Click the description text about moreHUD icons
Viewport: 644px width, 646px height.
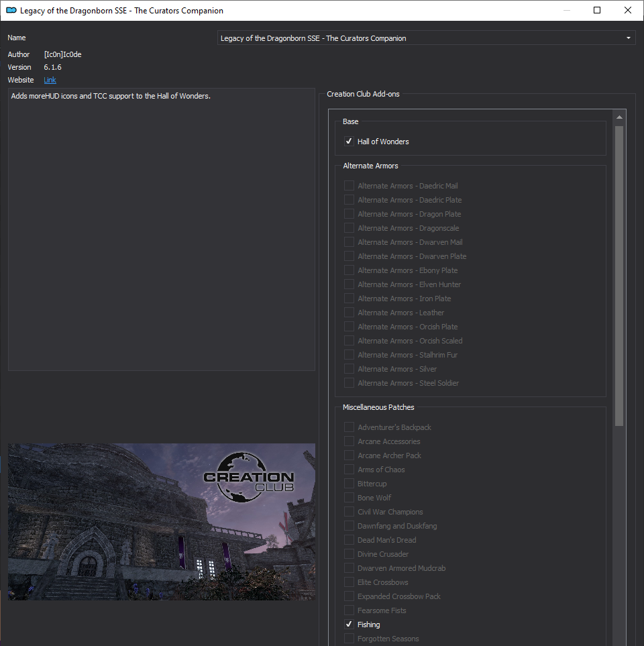pos(111,96)
